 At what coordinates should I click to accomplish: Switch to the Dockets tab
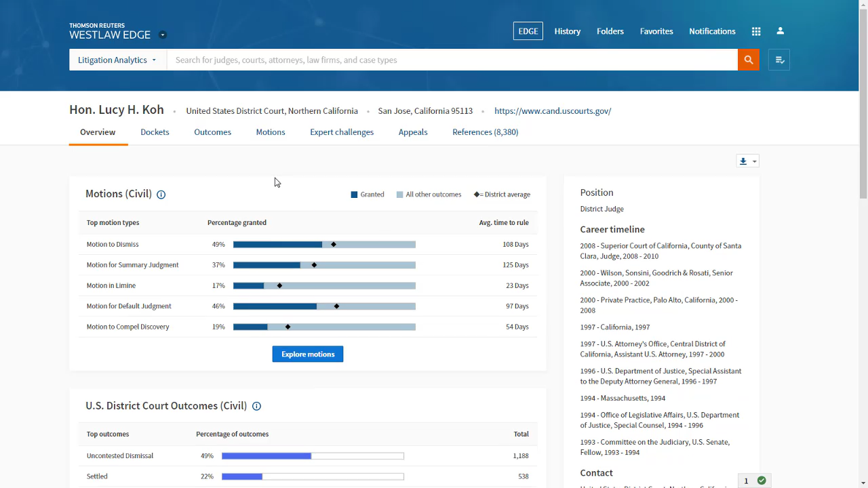point(155,132)
